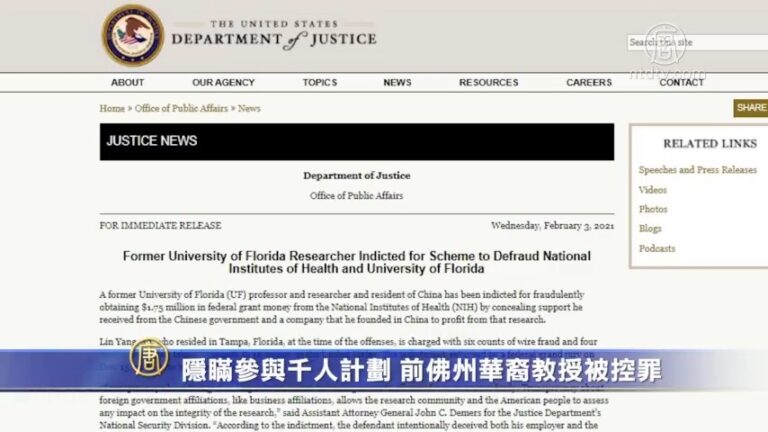The height and width of the screenshot is (432, 768).
Task: Open Speeches and Press Releases link
Action: coord(697,170)
